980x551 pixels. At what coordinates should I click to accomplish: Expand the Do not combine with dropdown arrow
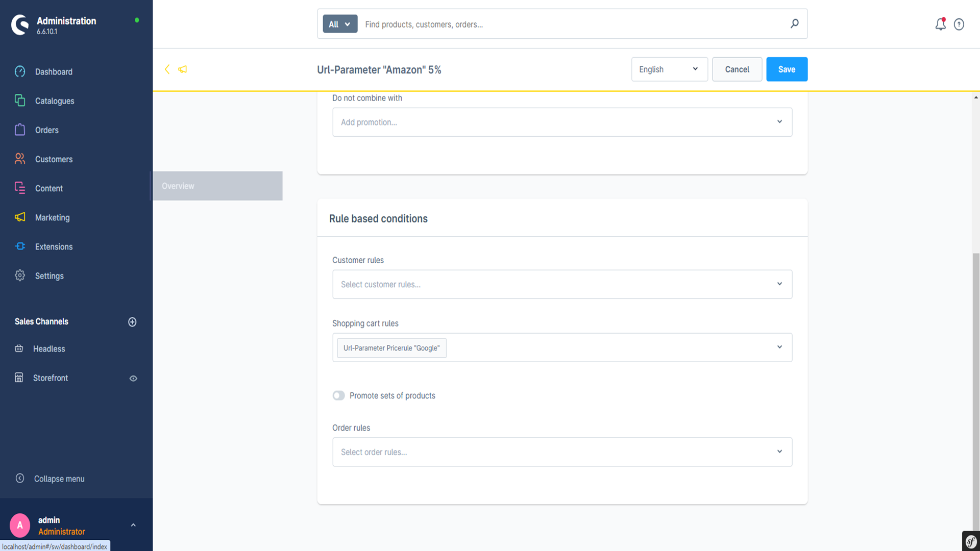[x=779, y=121]
